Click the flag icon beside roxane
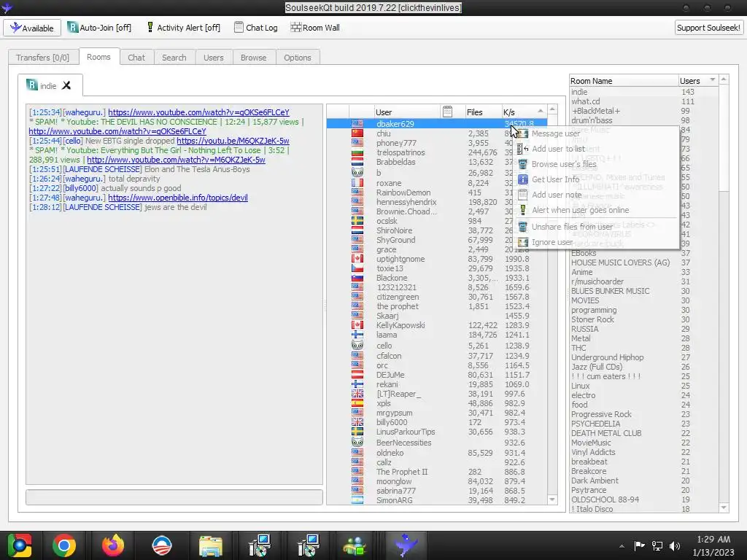This screenshot has width=747, height=560. tap(357, 183)
